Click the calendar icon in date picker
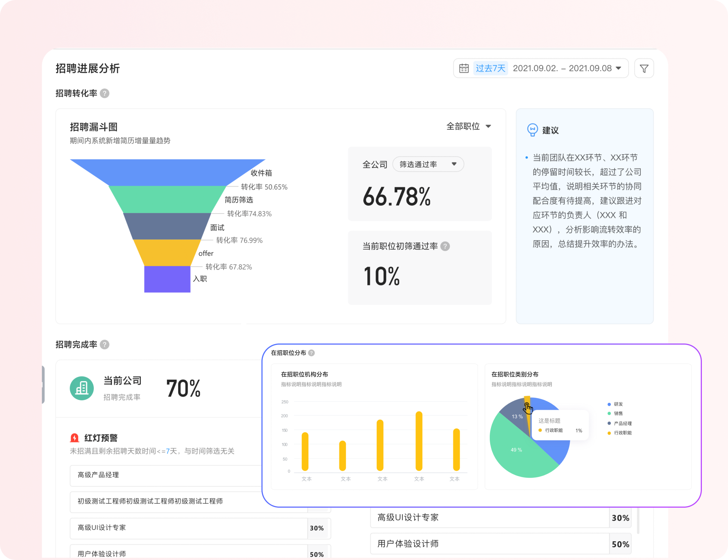 [x=464, y=68]
